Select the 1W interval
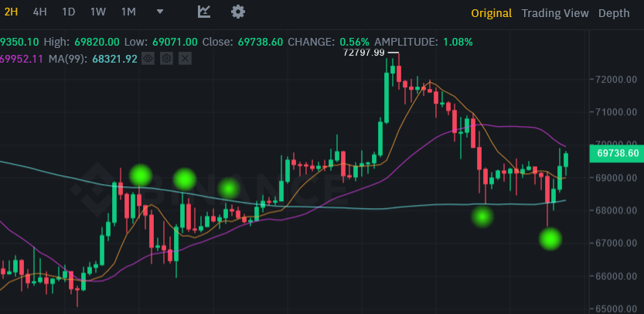The height and width of the screenshot is (314, 644). (x=98, y=12)
